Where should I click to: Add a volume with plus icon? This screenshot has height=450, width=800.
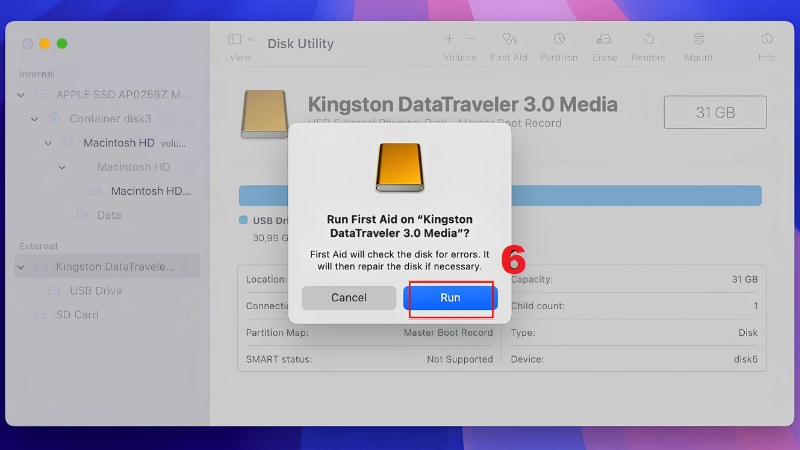[449, 39]
